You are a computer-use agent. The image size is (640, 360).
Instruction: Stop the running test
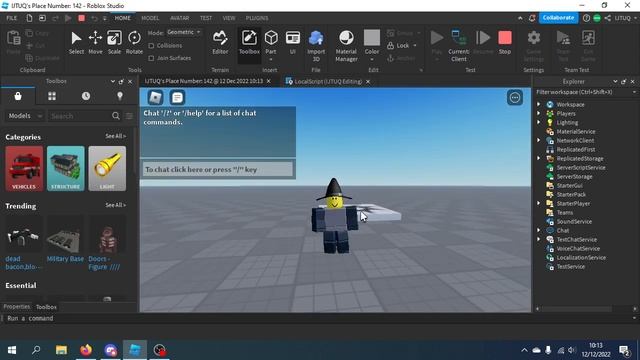pyautogui.click(x=504, y=42)
